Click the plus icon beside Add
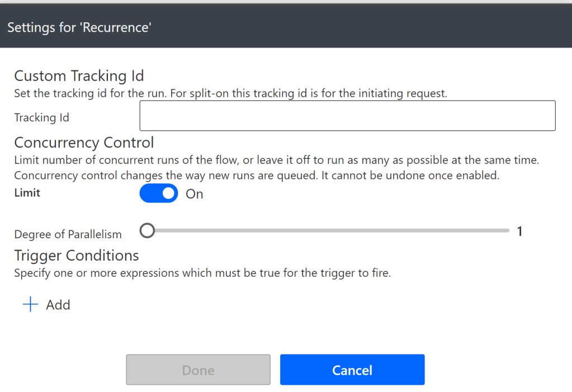The height and width of the screenshot is (392, 572). coord(30,305)
